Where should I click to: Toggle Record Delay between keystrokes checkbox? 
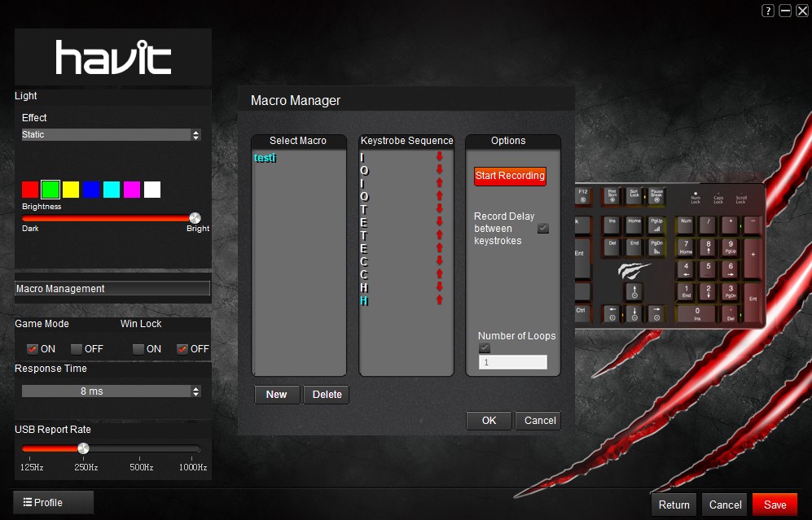[x=543, y=229]
